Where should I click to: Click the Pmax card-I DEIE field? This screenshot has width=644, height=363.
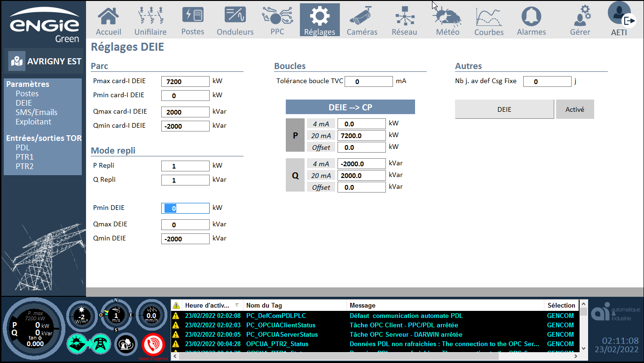pyautogui.click(x=185, y=81)
